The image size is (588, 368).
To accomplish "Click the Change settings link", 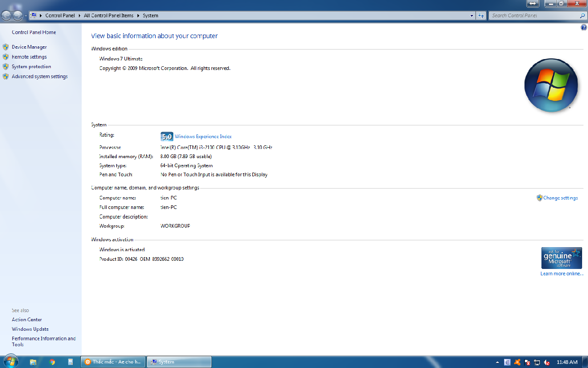I will point(560,198).
